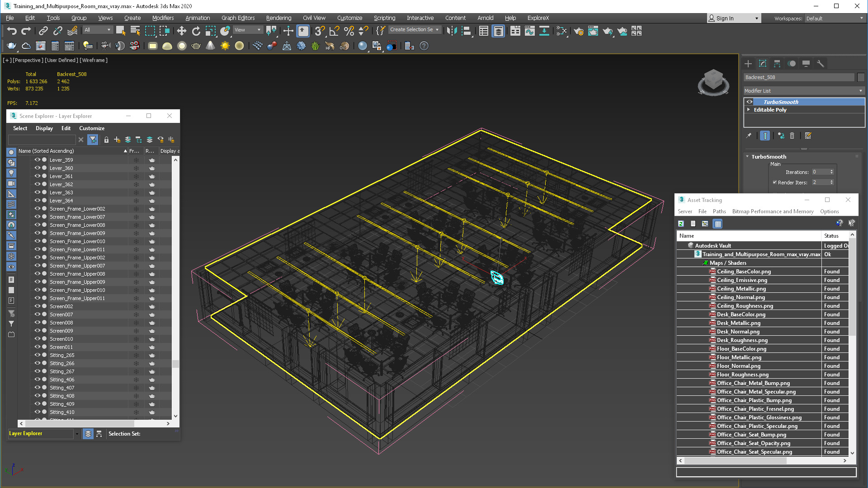The image size is (868, 488).
Task: Open the Workspaces Default dropdown
Action: (835, 19)
